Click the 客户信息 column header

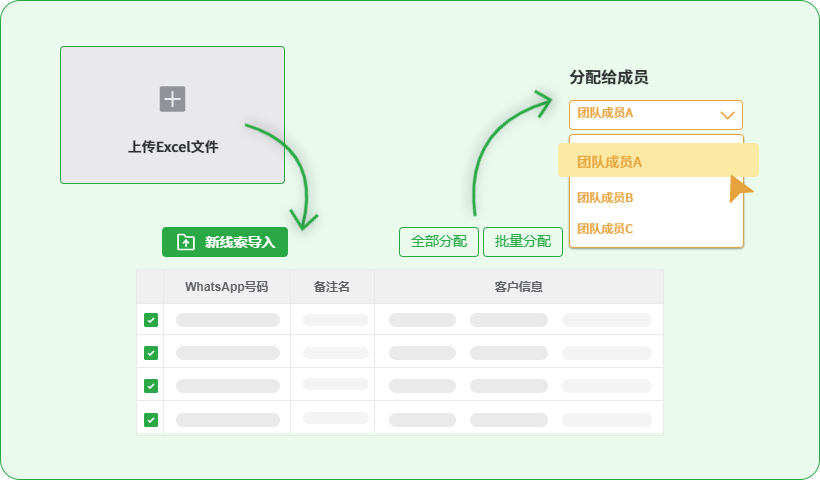tap(518, 287)
